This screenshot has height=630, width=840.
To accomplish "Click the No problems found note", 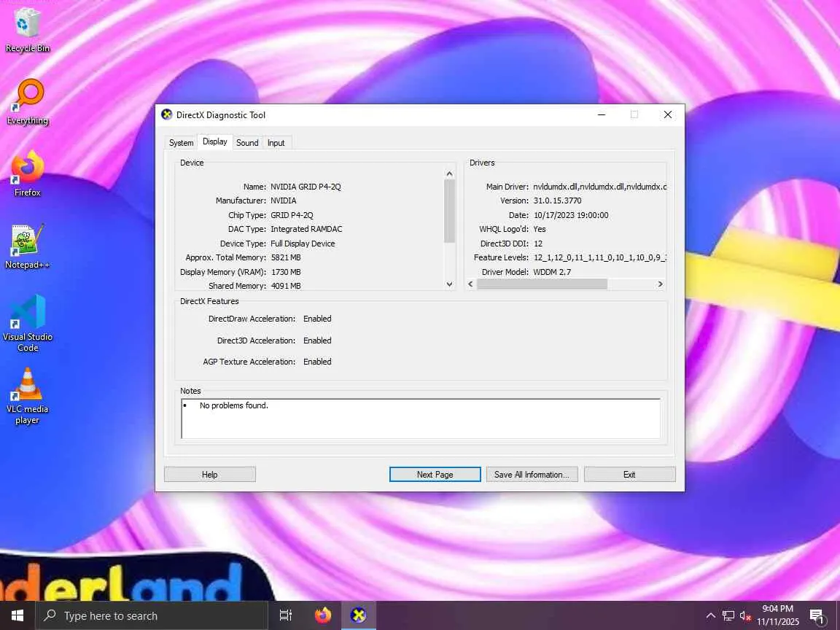I will click(234, 406).
